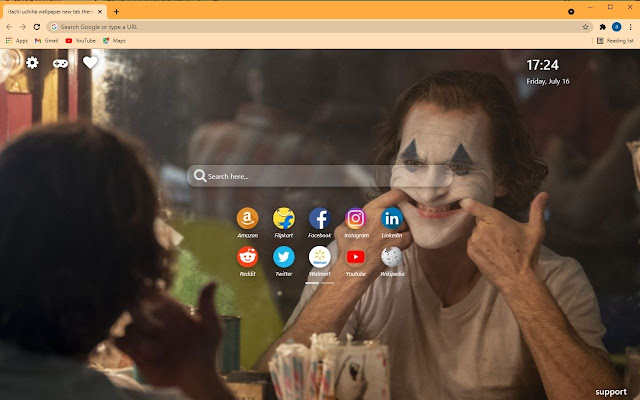
Task: Open the YouTube bookmark in bookmarks bar
Action: coord(80,40)
